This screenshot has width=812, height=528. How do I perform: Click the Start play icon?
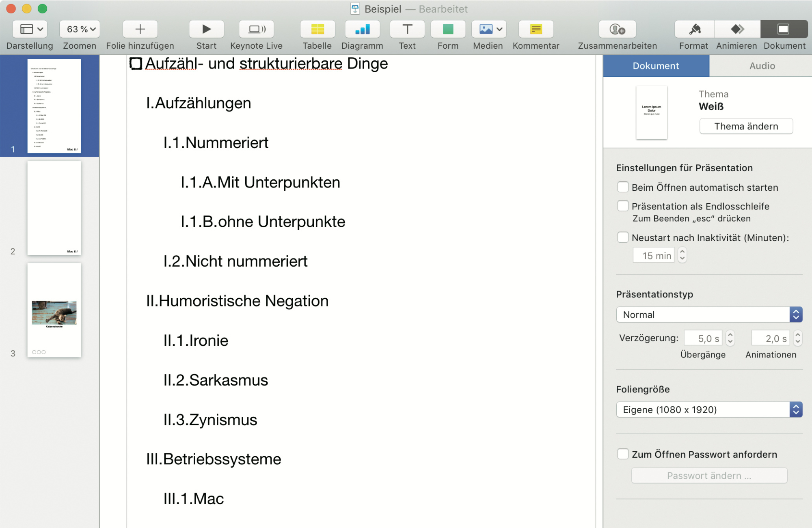point(206,29)
